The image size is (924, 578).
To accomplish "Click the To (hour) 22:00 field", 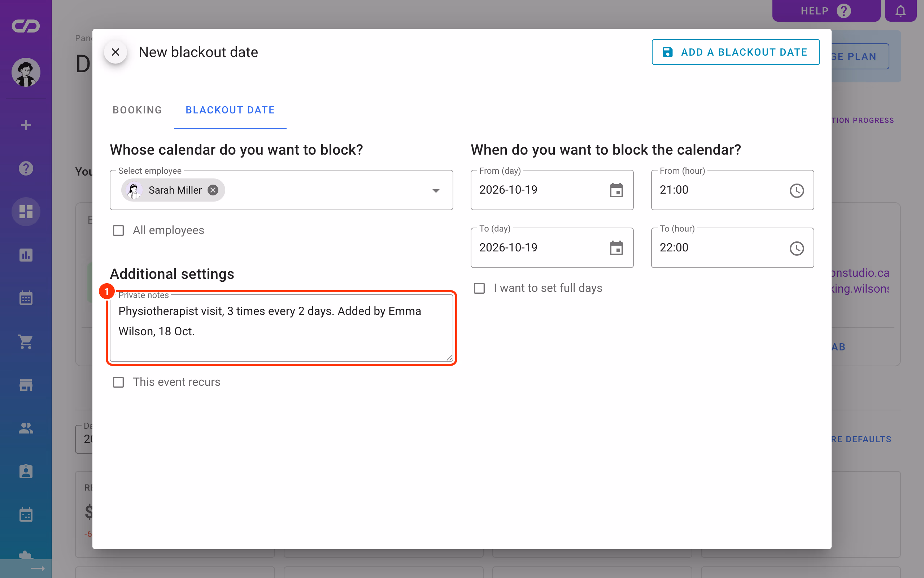I will click(x=732, y=248).
